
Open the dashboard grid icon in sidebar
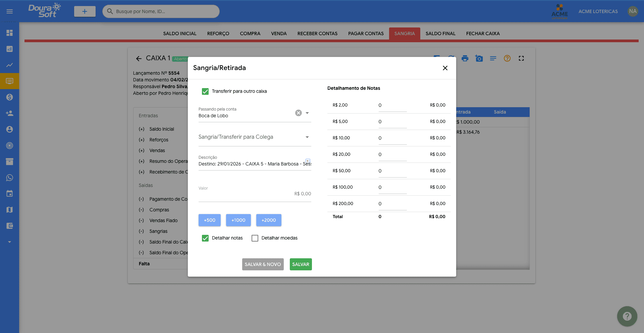[9, 33]
